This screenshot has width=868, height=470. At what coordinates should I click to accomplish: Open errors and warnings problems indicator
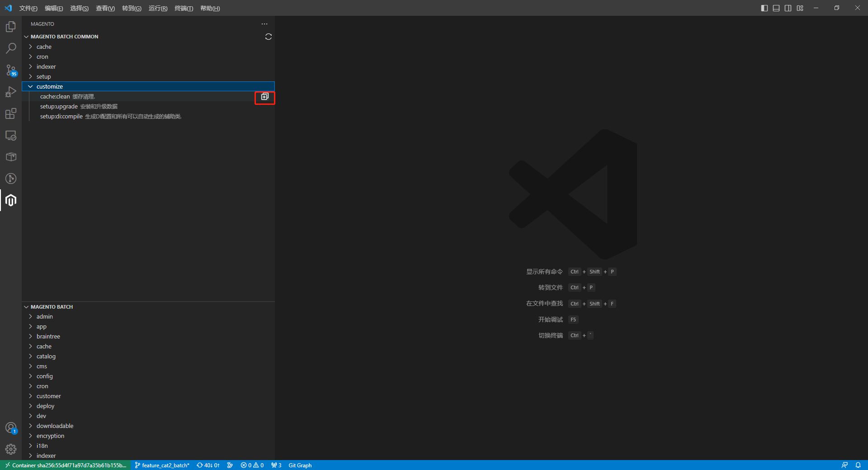[252, 465]
